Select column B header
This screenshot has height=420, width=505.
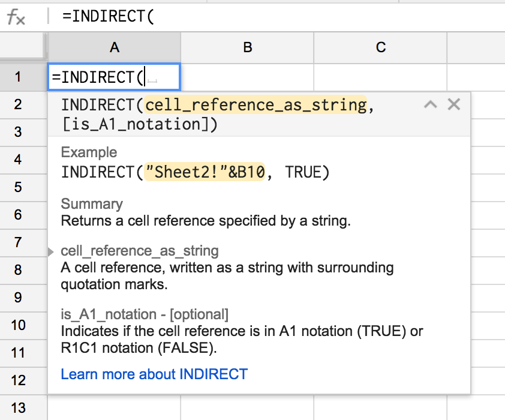tap(247, 48)
